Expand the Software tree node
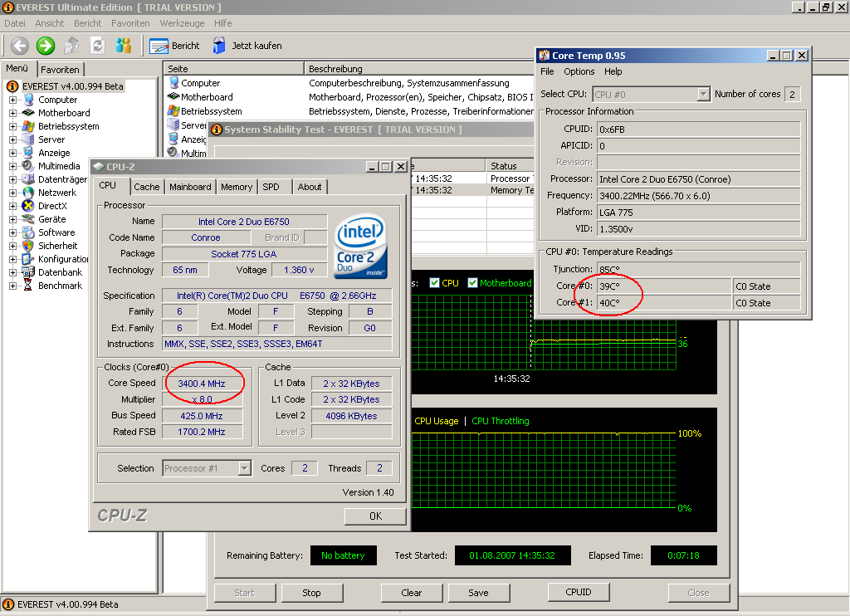 coord(12,232)
